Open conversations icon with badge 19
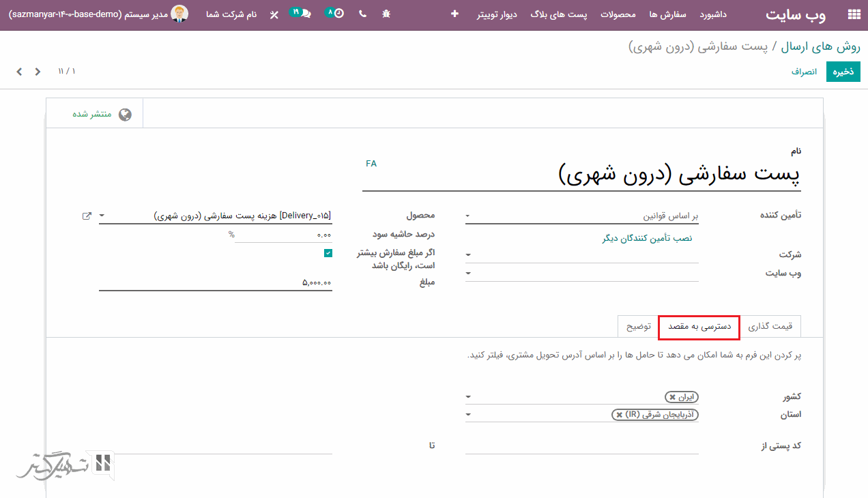The width and height of the screenshot is (868, 498). [301, 14]
